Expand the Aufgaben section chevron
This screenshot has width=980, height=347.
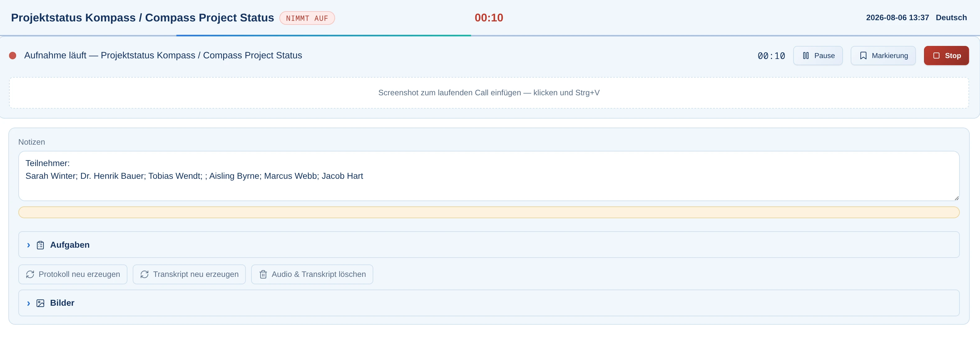29,245
